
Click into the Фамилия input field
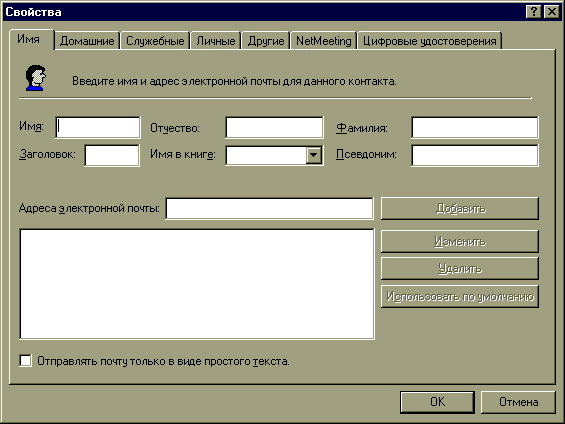coord(475,127)
